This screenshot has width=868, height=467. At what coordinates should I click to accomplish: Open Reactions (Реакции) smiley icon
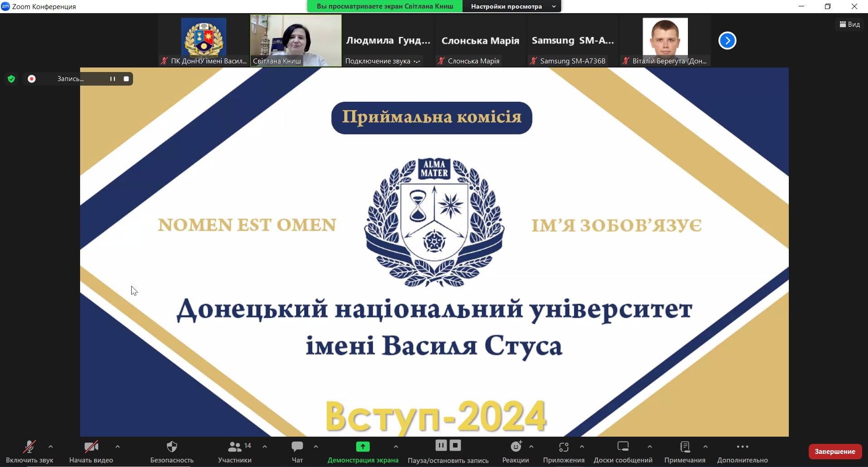point(515,447)
